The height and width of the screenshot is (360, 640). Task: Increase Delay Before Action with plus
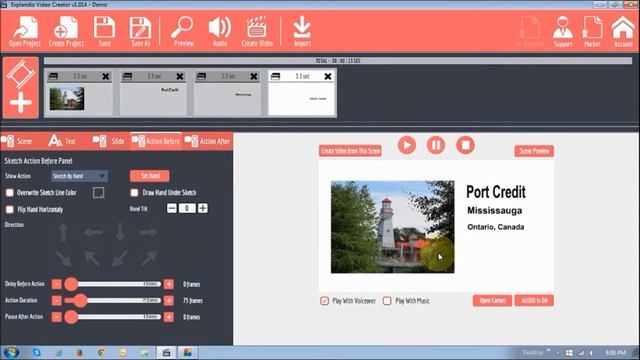click(x=169, y=284)
